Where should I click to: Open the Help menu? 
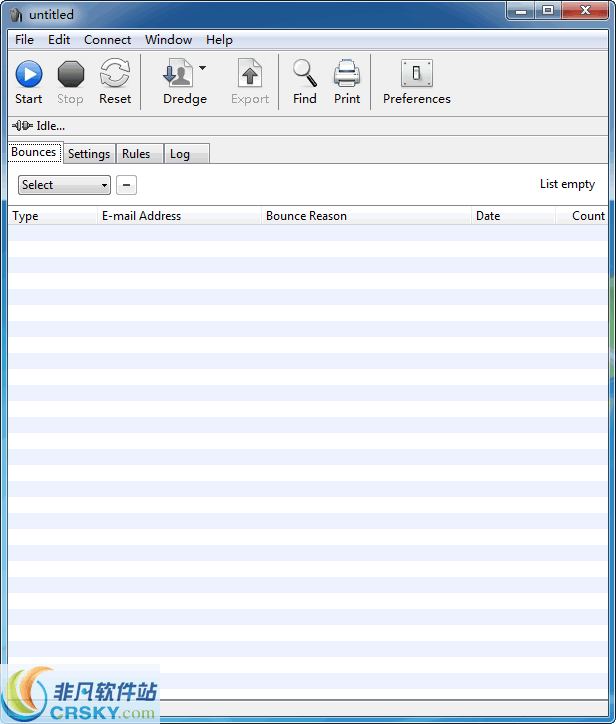(219, 40)
